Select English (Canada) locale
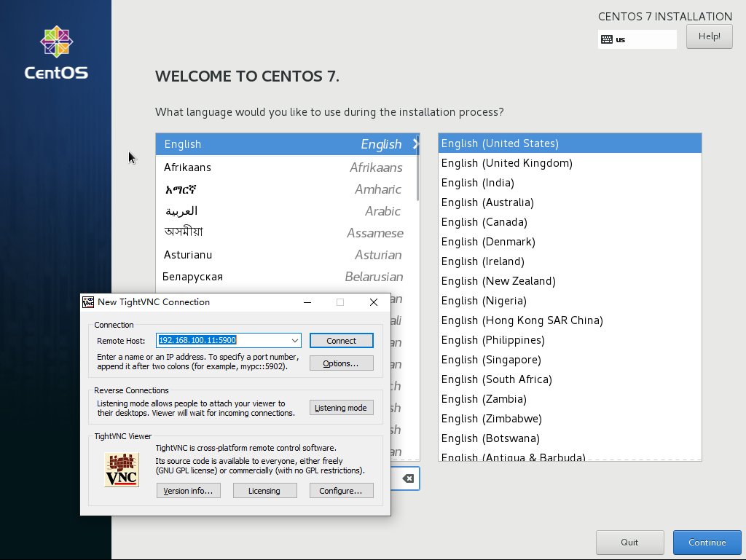 tap(570, 222)
